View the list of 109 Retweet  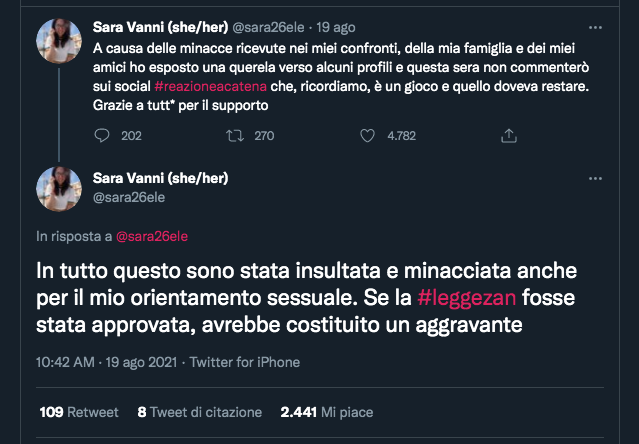(79, 411)
